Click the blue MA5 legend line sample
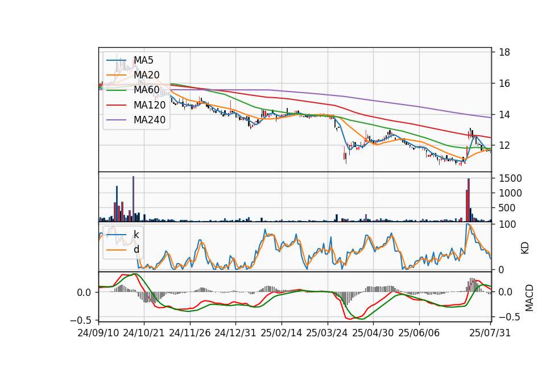 [x=117, y=60]
